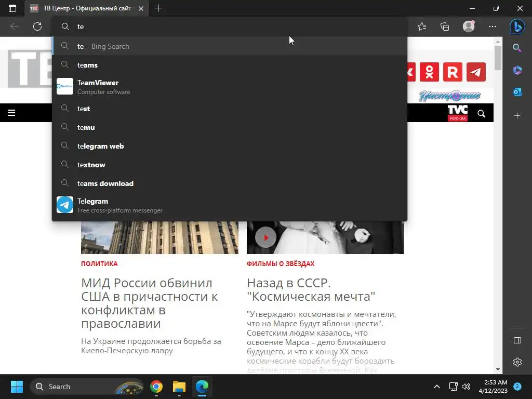Image resolution: width=532 pixels, height=399 pixels.
Task: Select the ТВ Центр tab
Action: coord(87,8)
